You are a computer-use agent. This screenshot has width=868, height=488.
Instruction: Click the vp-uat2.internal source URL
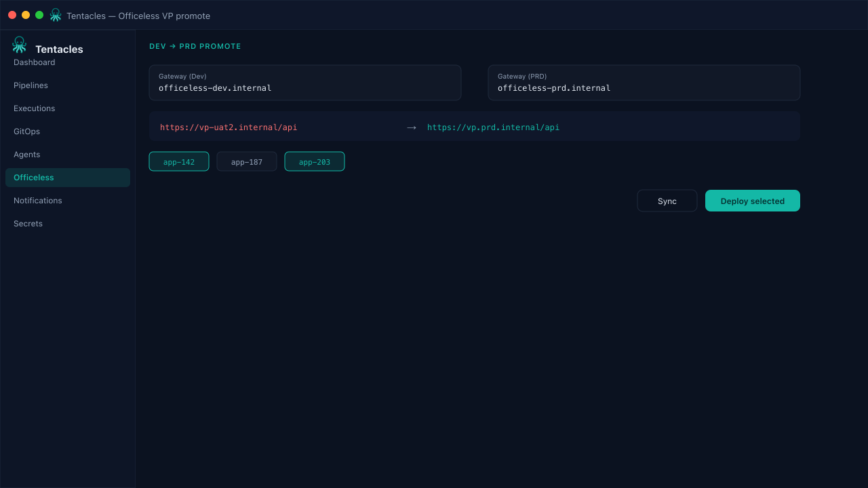point(229,127)
